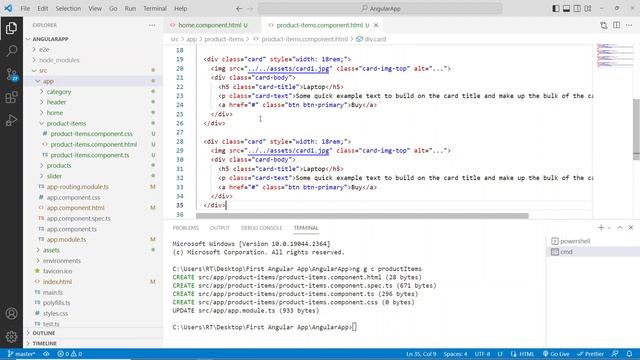This screenshot has height=360, width=640.
Task: Open the Selection menu
Action: (68, 9)
